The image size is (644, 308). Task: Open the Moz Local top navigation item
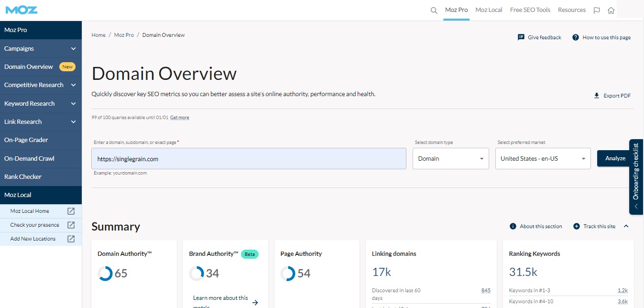[x=489, y=10]
